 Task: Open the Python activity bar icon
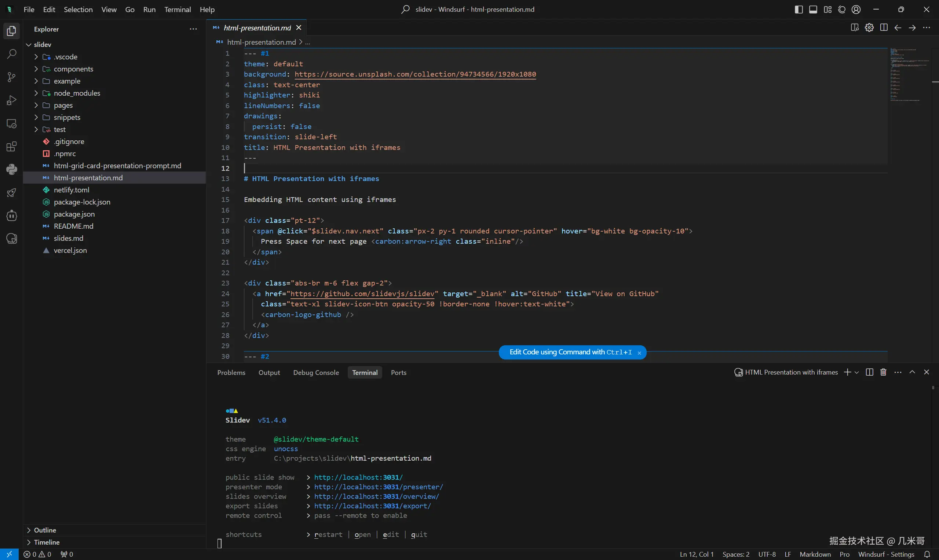11,169
